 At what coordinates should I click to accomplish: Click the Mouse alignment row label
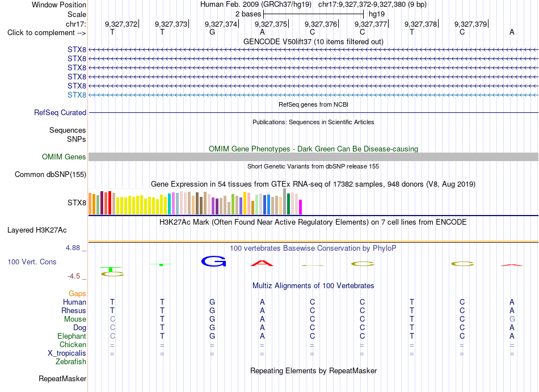point(75,319)
